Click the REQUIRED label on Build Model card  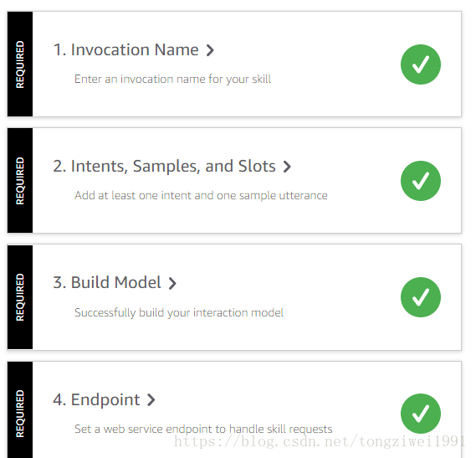click(20, 297)
